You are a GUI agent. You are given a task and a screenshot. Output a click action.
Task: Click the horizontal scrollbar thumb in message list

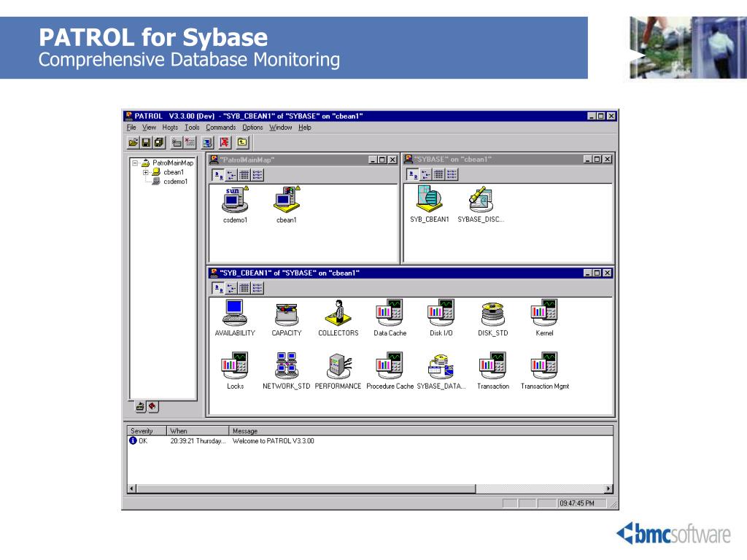pyautogui.click(x=306, y=489)
